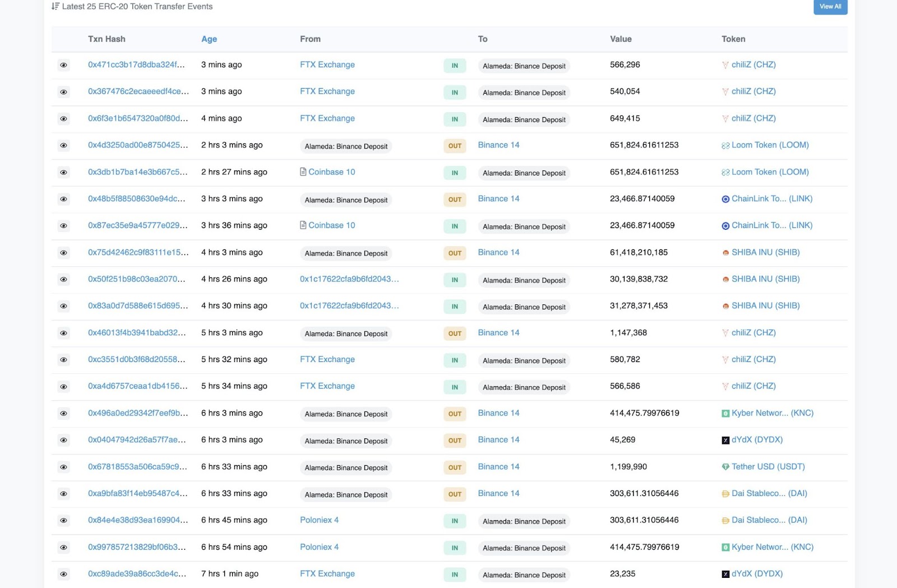Open transaction hash 0x471cc3b17d8dba324f
Viewport: 897px width, 588px height.
click(x=136, y=64)
